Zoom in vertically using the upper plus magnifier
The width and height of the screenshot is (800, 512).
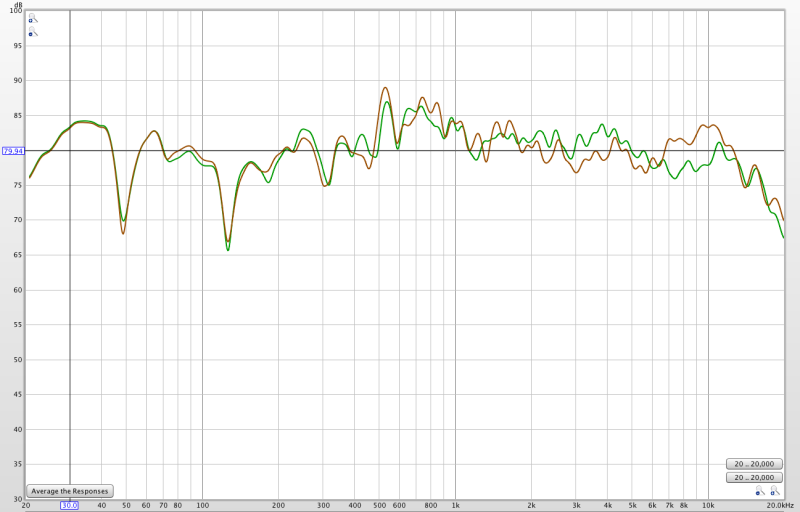click(33, 19)
